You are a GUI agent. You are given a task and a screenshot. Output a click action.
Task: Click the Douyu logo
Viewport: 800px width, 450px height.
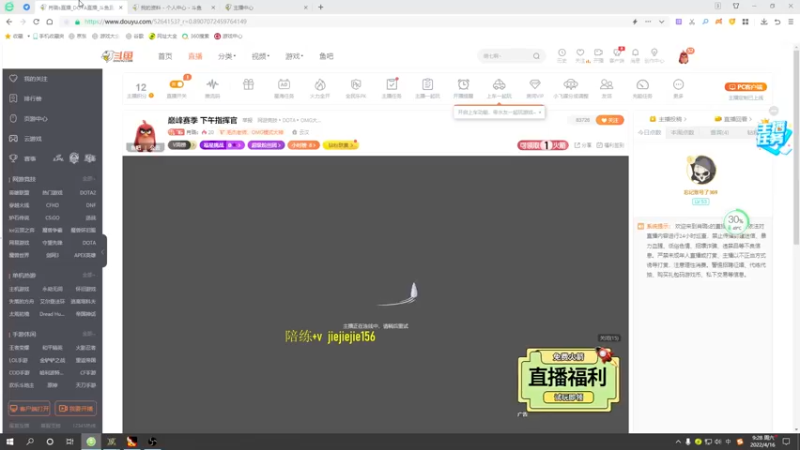coord(117,56)
